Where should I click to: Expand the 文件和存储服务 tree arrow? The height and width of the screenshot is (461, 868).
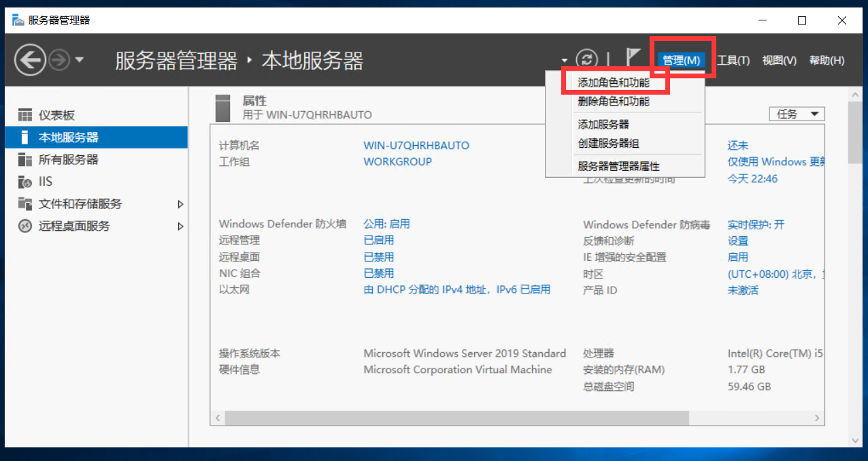coord(180,204)
